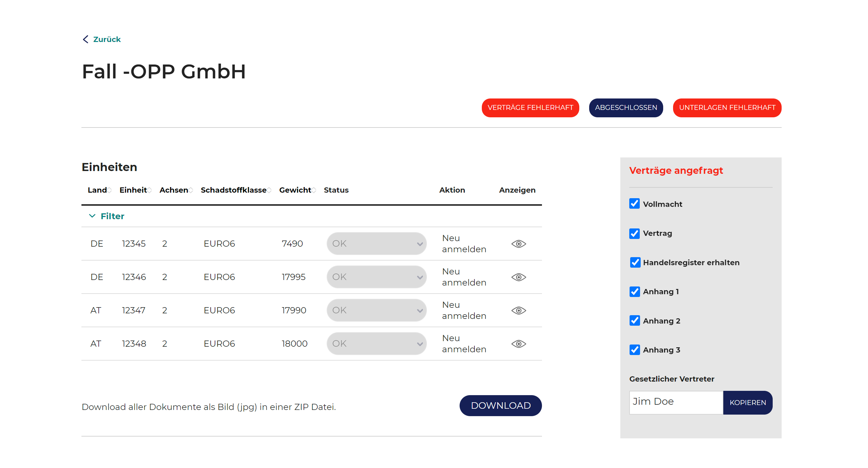868x468 pixels.
Task: View details via eye icon for 12346
Action: point(519,277)
